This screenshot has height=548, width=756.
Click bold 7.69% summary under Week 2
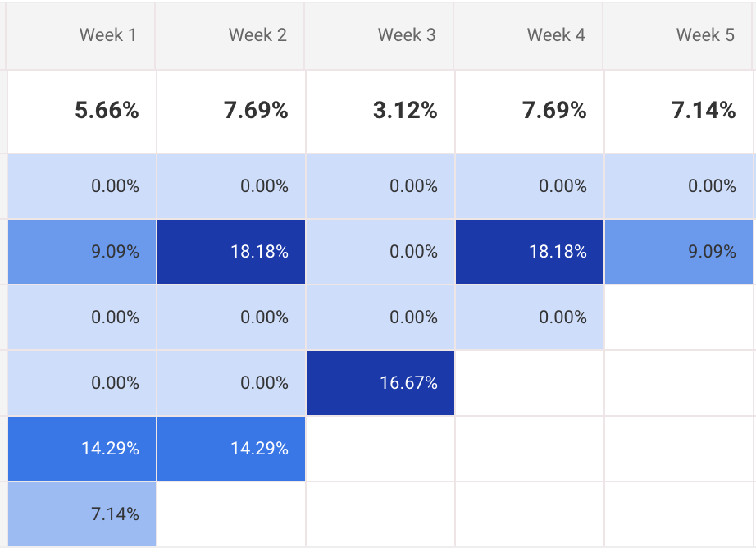coord(256,112)
